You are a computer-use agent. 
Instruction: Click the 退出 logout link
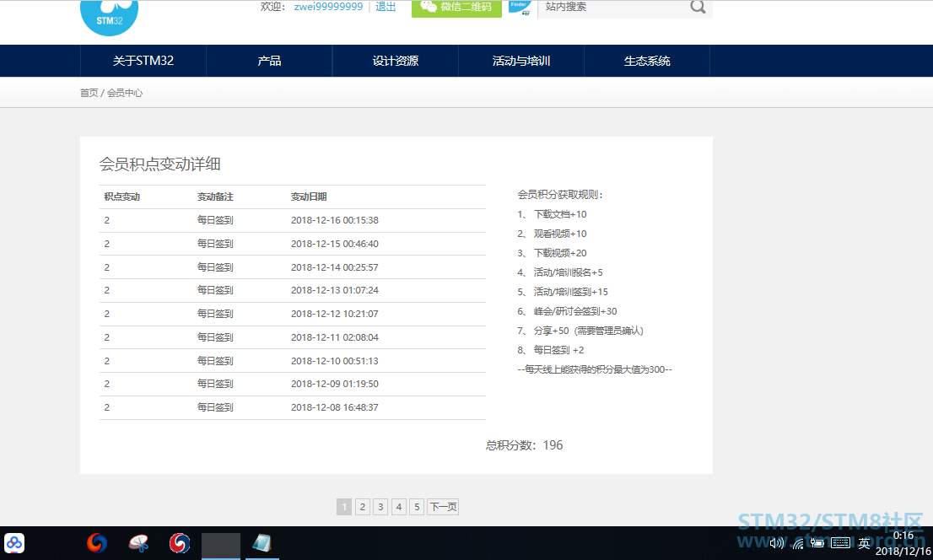(386, 7)
